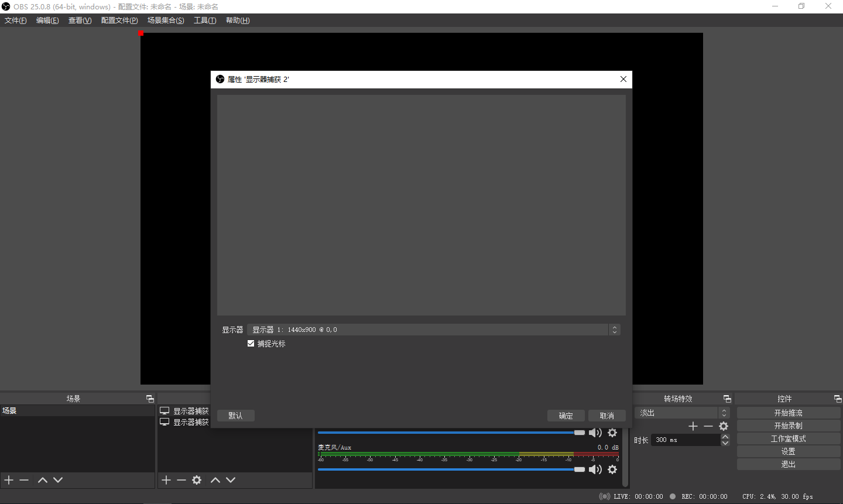Image resolution: width=843 pixels, height=504 pixels.
Task: Add a new source with sources plus icon
Action: 166,480
